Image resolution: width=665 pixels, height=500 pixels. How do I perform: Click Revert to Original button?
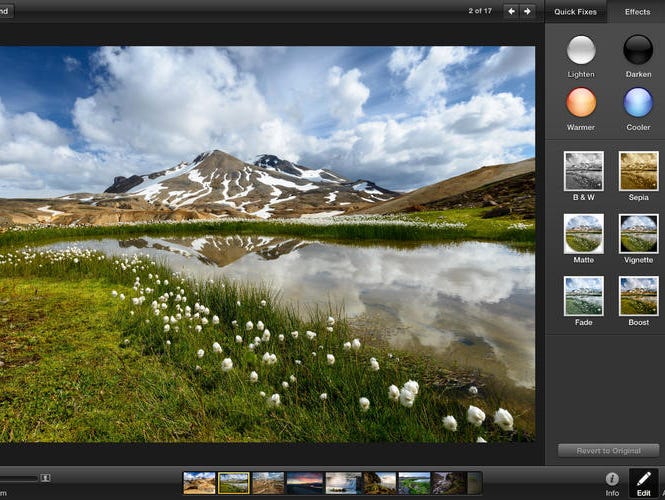point(609,450)
